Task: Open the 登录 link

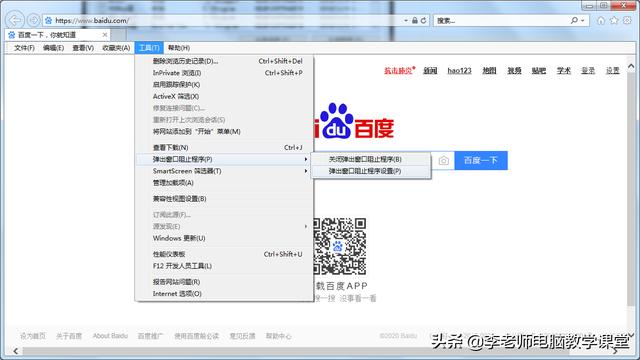Action: (x=588, y=71)
